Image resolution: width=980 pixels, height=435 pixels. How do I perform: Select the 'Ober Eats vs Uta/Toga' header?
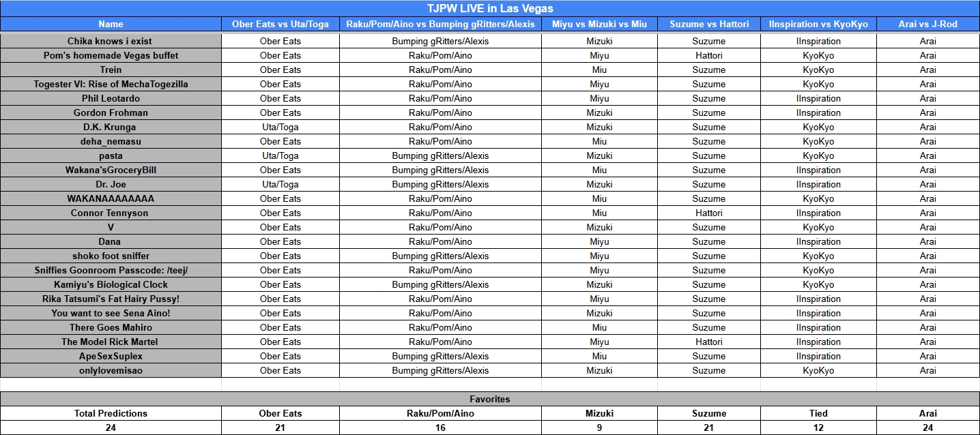(x=280, y=24)
